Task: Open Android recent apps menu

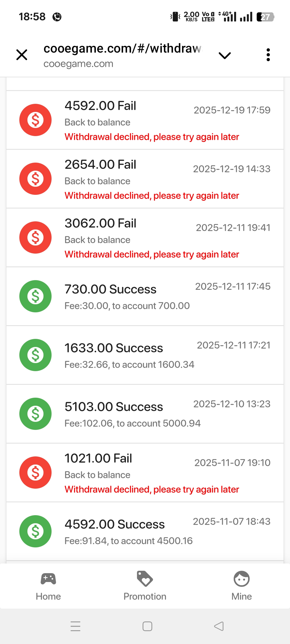Action: click(x=75, y=626)
